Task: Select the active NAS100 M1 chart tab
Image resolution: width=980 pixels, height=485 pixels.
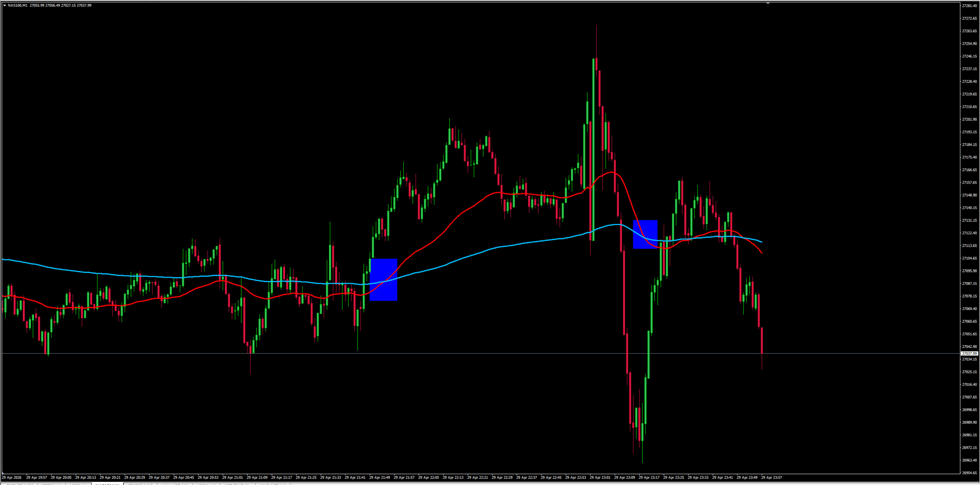Action: click(107, 484)
